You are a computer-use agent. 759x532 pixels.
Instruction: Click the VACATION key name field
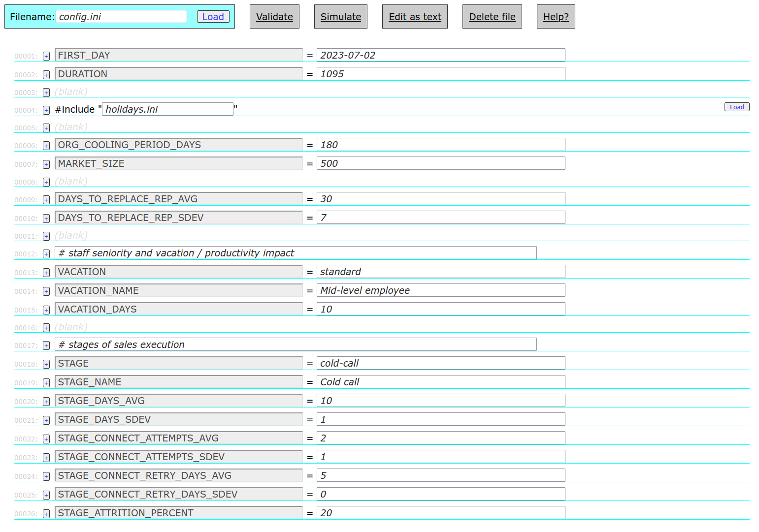[179, 272]
